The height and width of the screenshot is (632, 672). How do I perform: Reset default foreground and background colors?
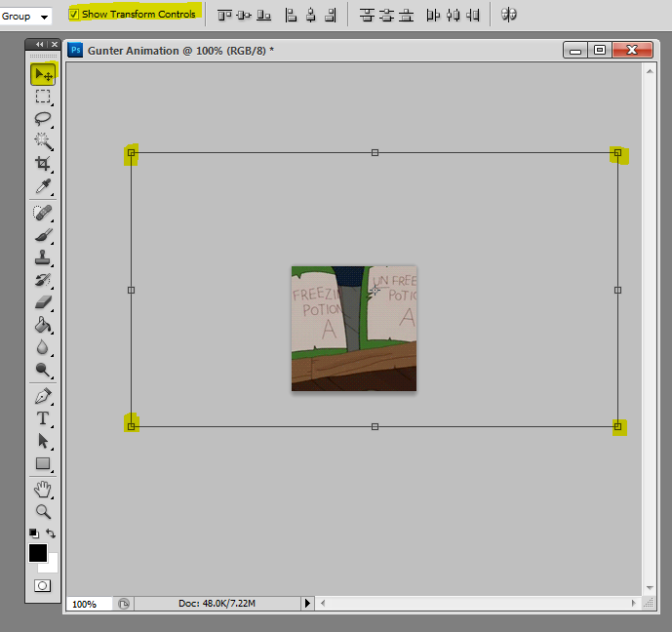[x=34, y=533]
